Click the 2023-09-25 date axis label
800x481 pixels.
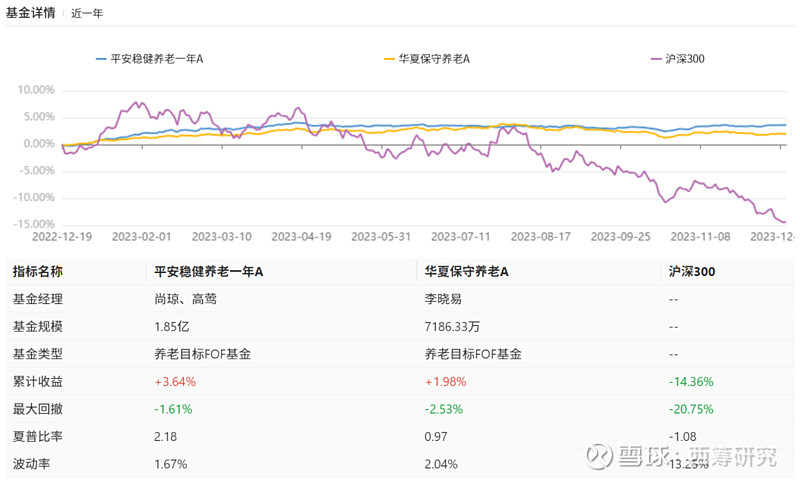click(x=620, y=237)
